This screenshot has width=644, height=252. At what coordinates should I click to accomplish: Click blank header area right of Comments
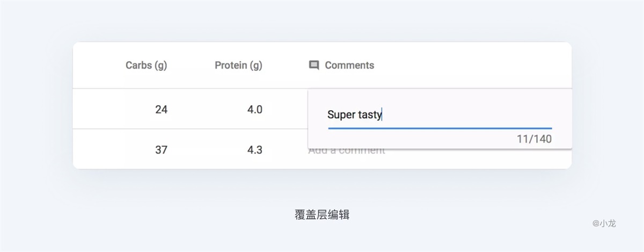pos(472,66)
